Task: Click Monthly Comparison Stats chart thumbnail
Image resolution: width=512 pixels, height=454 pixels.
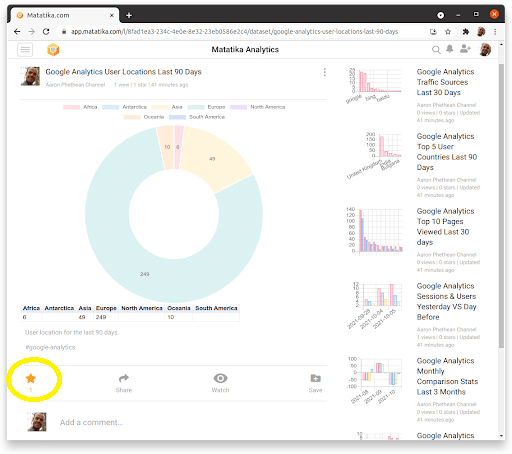Action: 375,380
